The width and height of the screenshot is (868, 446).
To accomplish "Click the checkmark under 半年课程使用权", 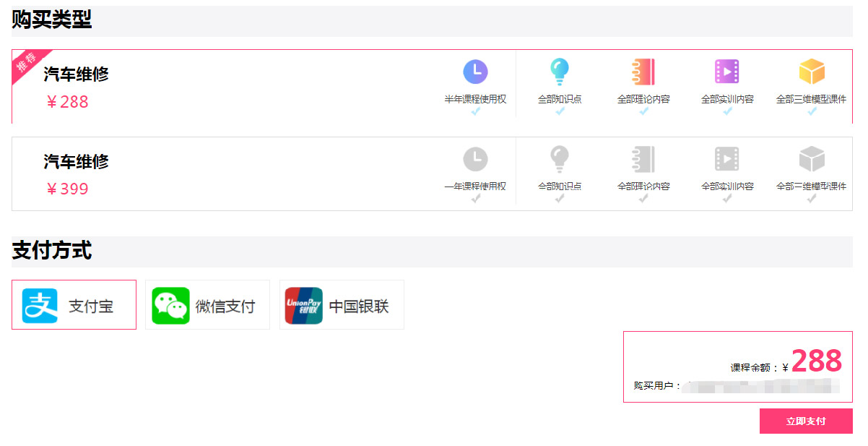I will 475,111.
